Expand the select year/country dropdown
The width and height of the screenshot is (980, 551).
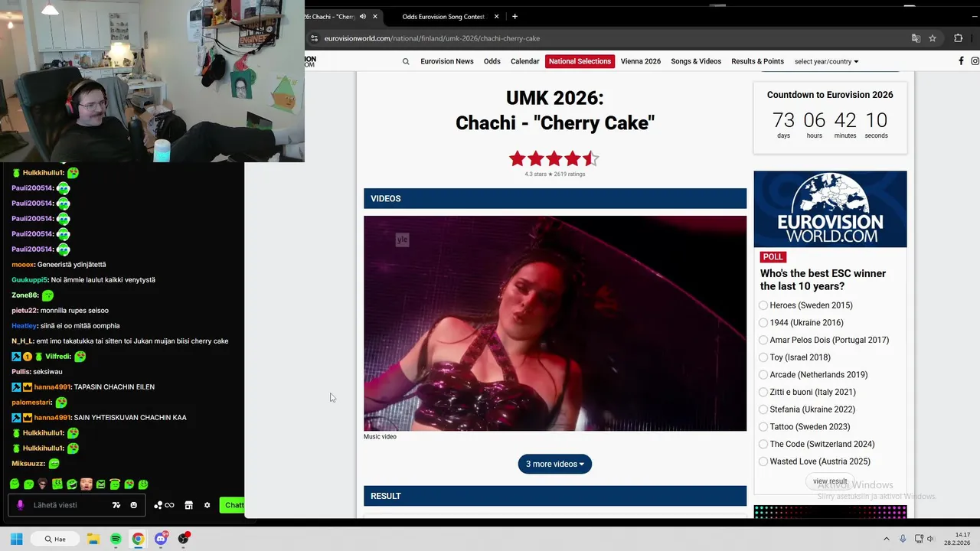tap(826, 61)
